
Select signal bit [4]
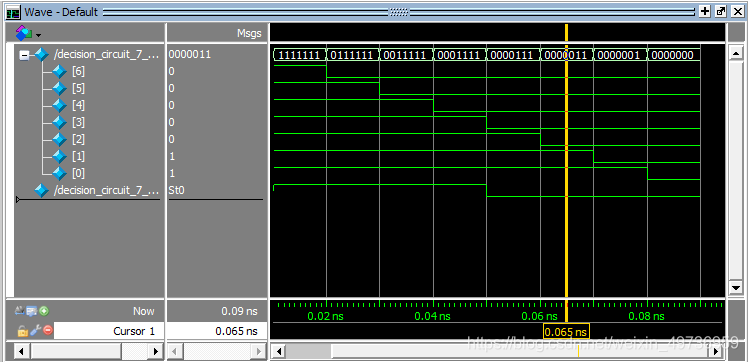click(x=78, y=105)
